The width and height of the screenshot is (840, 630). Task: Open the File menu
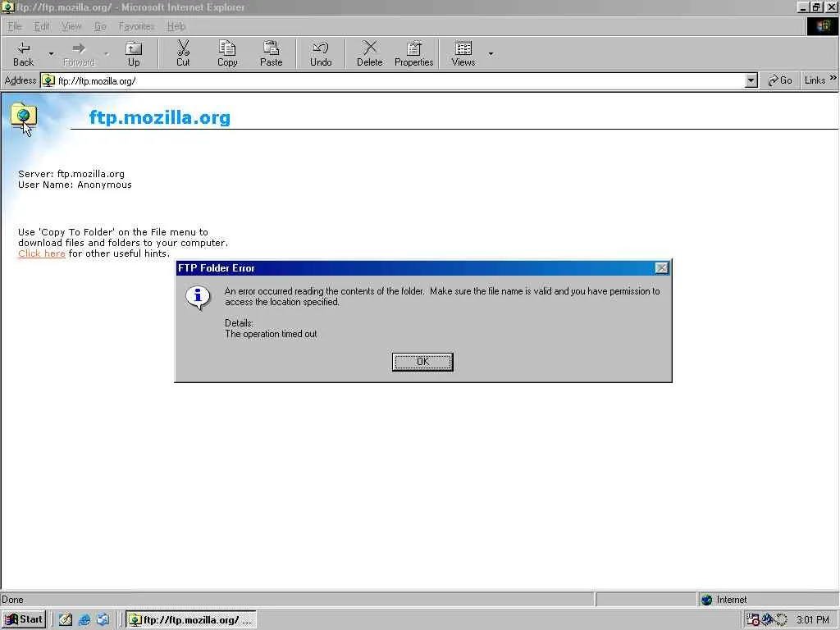click(15, 26)
